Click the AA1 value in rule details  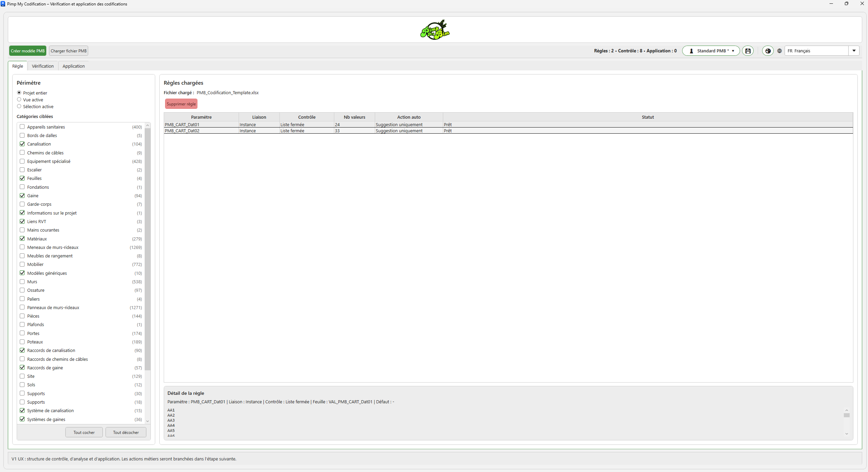pos(171,410)
